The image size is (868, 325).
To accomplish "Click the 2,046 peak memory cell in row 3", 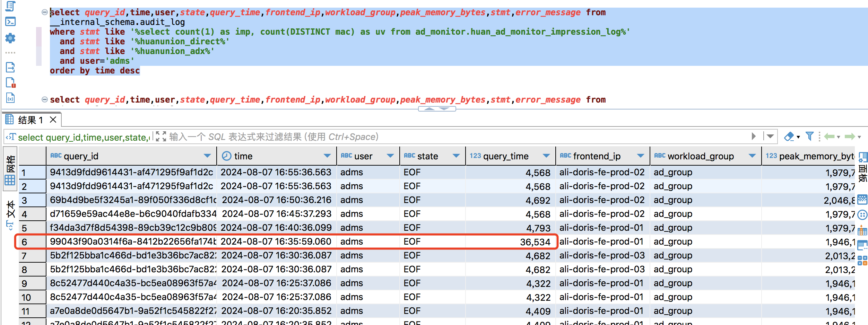I will pyautogui.click(x=808, y=200).
